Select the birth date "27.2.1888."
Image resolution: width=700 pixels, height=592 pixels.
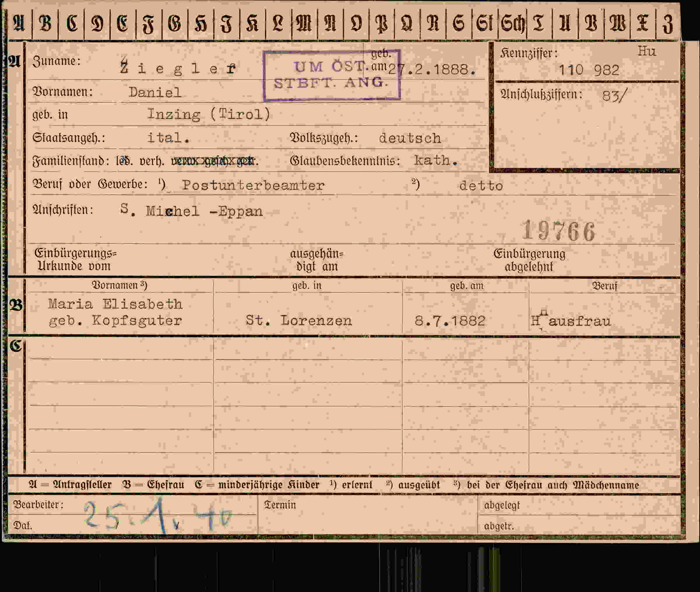(432, 70)
